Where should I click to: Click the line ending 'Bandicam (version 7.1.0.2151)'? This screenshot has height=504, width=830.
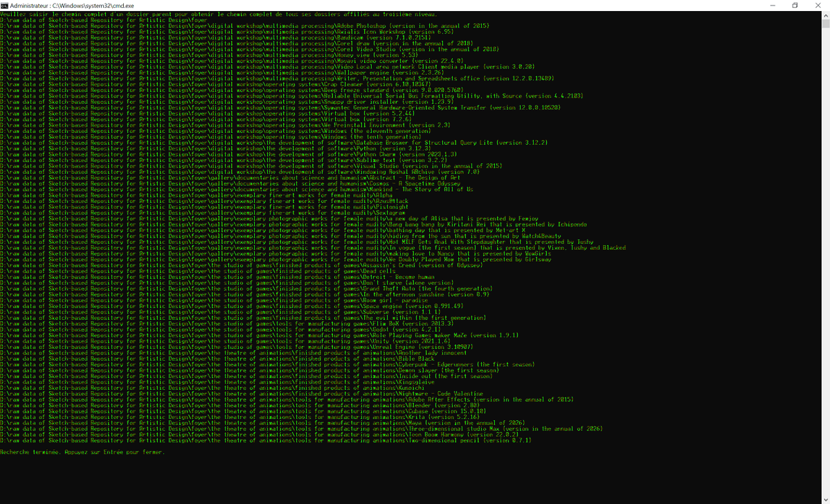tap(215, 37)
